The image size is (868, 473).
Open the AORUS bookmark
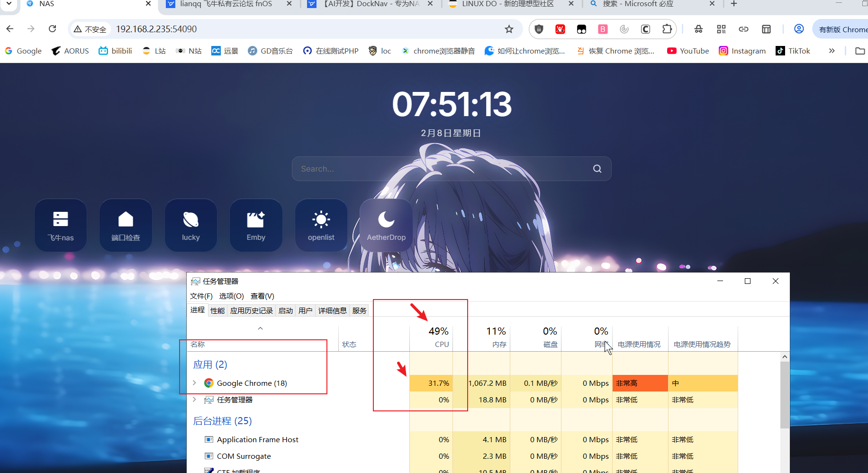tap(70, 51)
